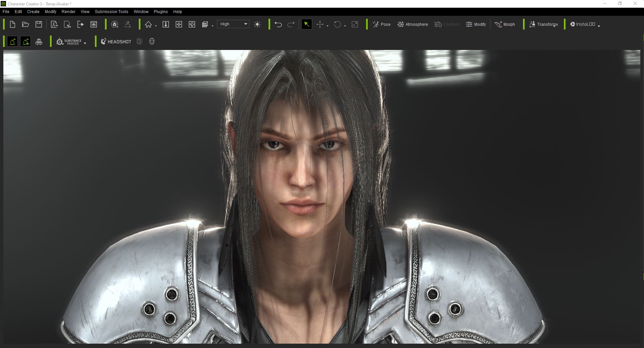This screenshot has width=644, height=348.
Task: Open the Home view dropdown arrow
Action: click(156, 26)
